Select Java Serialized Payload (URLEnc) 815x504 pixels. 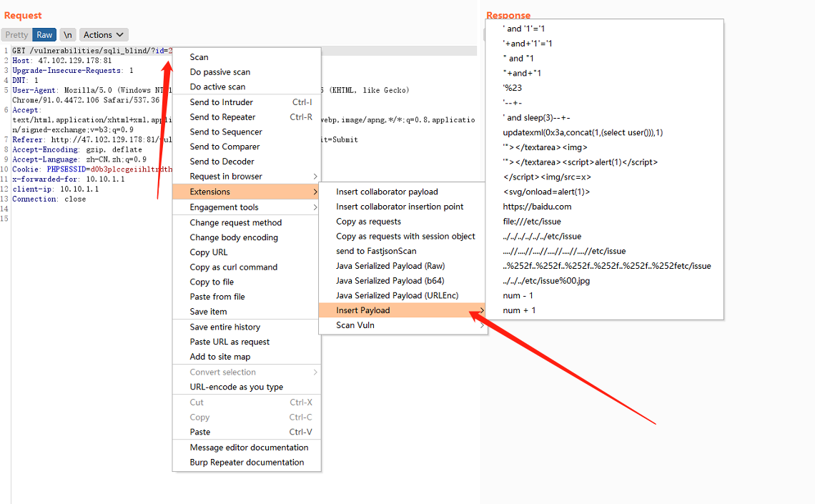[402, 296]
